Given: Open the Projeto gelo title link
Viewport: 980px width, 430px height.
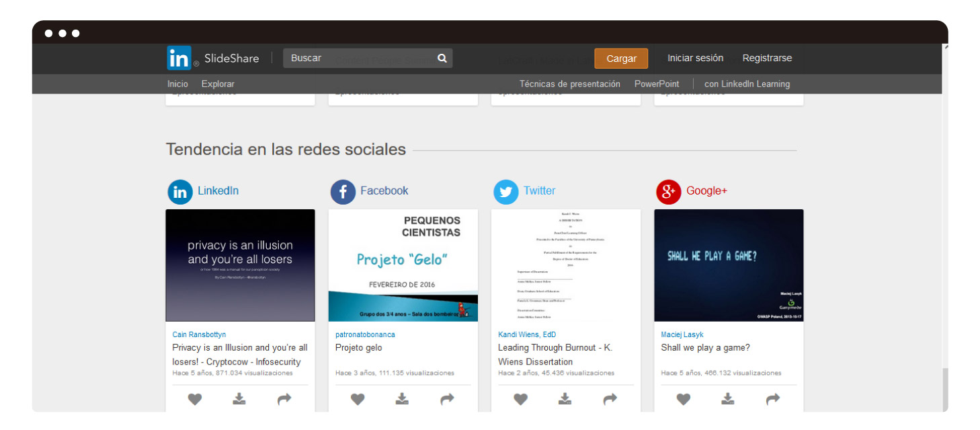Looking at the screenshot, I should click(359, 348).
